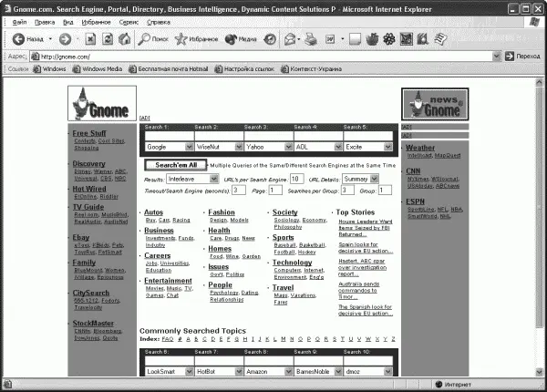The width and height of the screenshot is (547, 392).
Task: Click the Home toolbar icon
Action: 124,38
